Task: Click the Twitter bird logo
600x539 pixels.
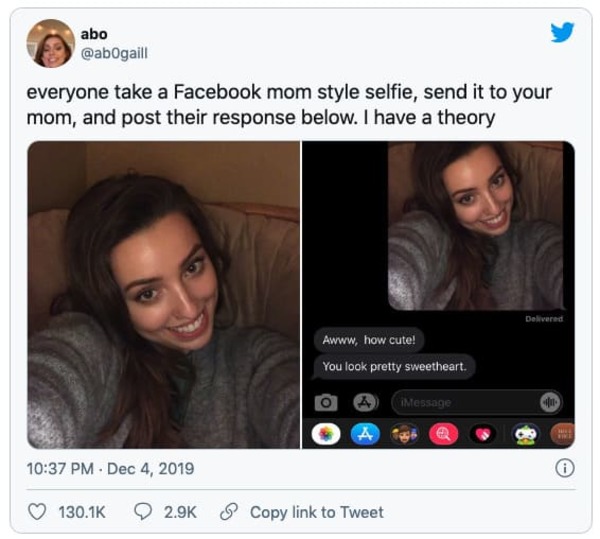Action: 562,32
